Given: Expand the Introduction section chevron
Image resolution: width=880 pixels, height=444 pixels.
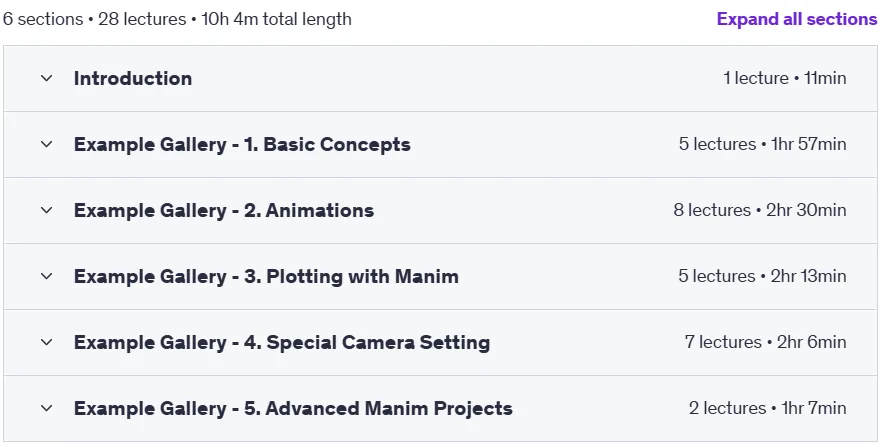Looking at the screenshot, I should 47,78.
